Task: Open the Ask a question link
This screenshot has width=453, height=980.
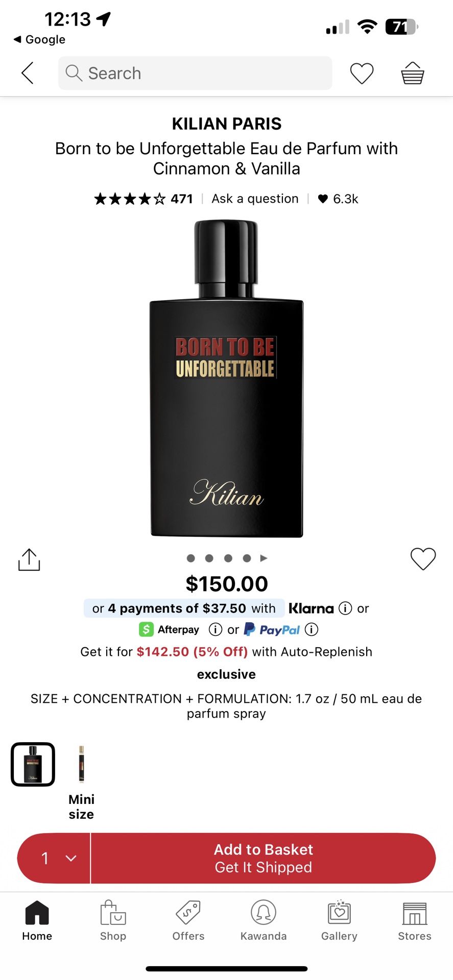Action: coord(254,199)
